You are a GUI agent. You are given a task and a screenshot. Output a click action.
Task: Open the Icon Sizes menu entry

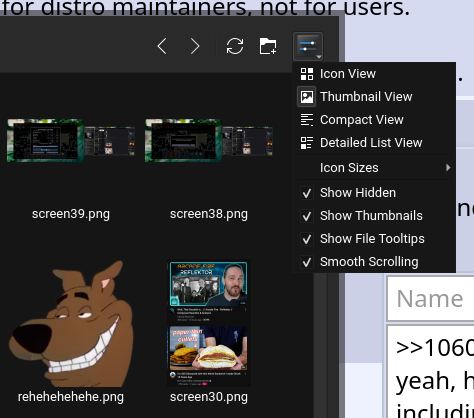click(x=374, y=168)
